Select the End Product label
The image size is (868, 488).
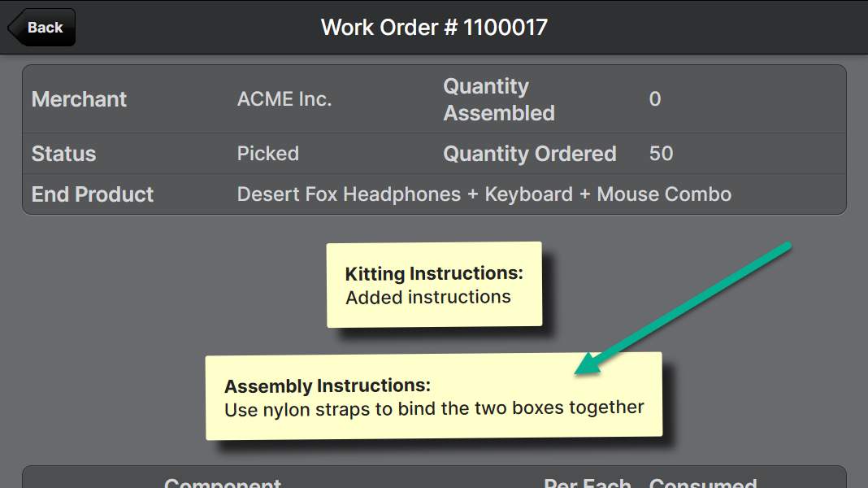point(93,194)
